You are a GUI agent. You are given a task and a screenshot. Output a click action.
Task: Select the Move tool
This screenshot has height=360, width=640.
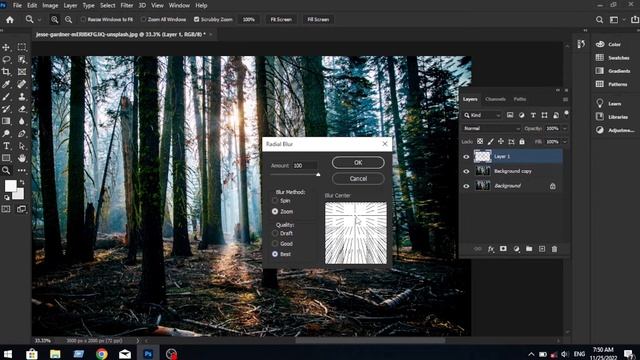tap(6, 47)
